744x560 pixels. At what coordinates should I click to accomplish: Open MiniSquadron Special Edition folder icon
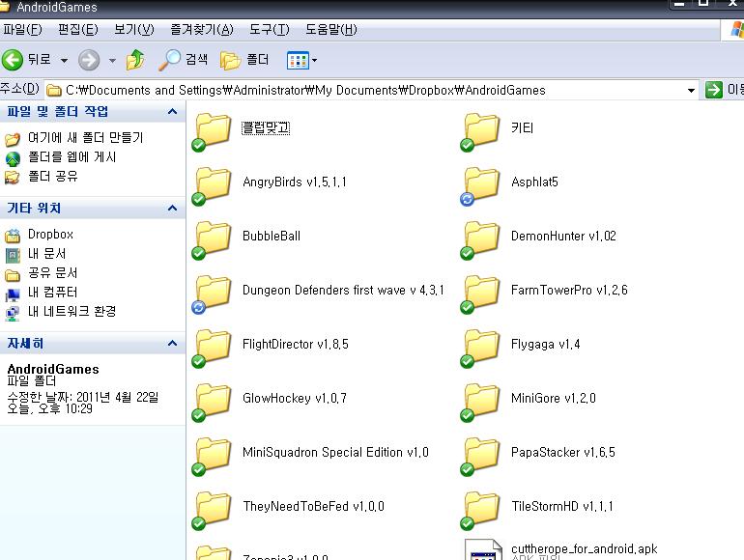pyautogui.click(x=213, y=456)
